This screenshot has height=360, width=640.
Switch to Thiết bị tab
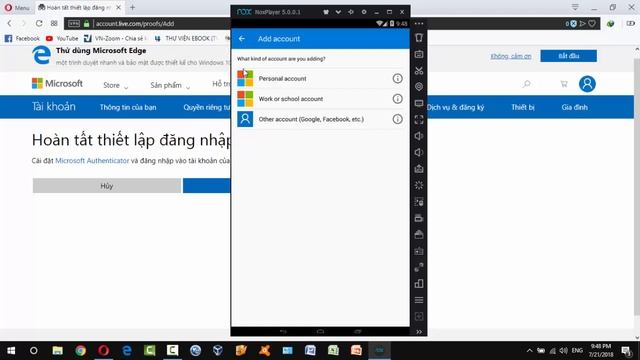point(523,107)
